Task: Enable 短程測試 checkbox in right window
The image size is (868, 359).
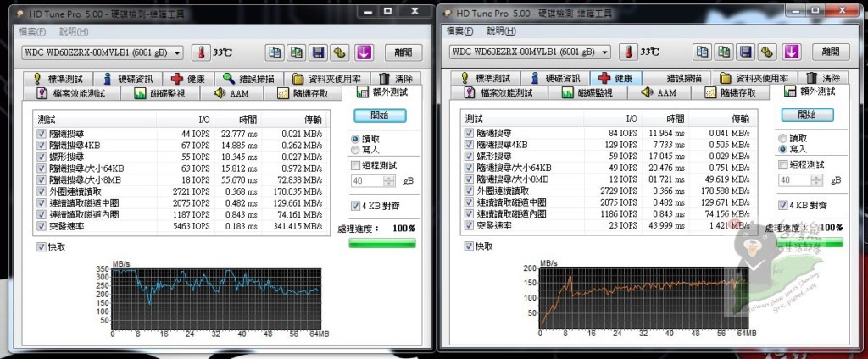Action: click(x=782, y=165)
